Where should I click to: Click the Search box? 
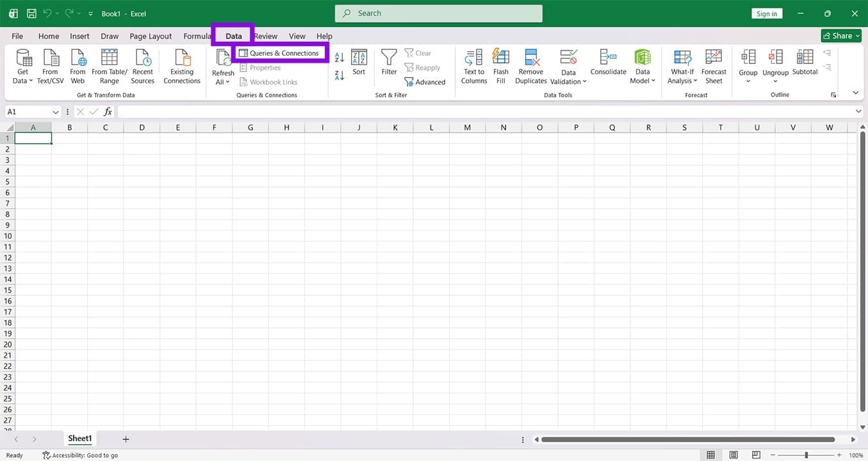coord(438,13)
